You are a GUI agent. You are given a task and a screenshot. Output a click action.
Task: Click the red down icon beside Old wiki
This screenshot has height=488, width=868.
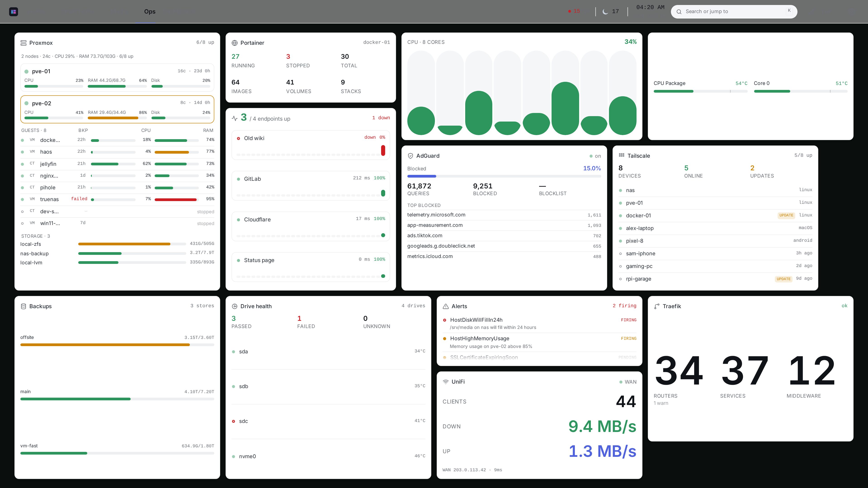[238, 138]
